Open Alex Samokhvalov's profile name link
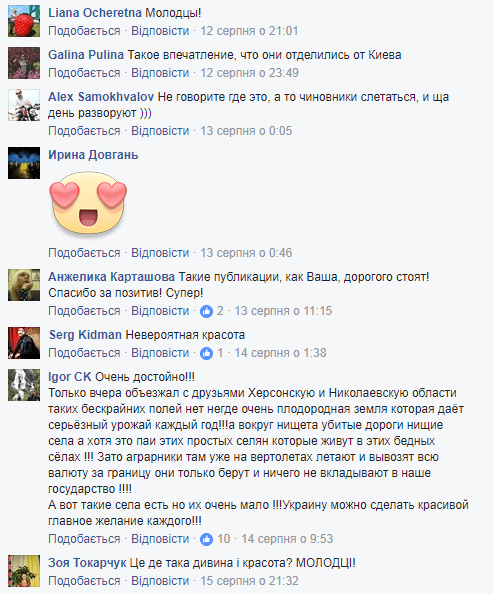493x594 pixels. click(101, 97)
